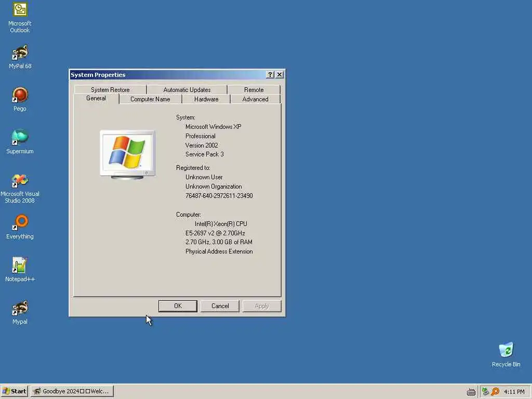Click the 'Version 2002' text
Image resolution: width=532 pixels, height=399 pixels.
point(202,145)
